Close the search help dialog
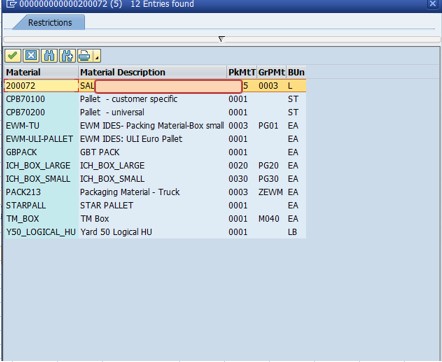Image resolution: width=442 pixels, height=362 pixels. click(433, 4)
